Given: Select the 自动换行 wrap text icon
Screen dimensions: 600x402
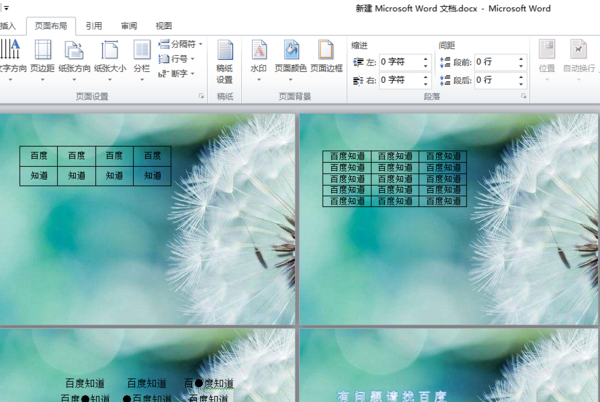Looking at the screenshot, I should click(579, 60).
